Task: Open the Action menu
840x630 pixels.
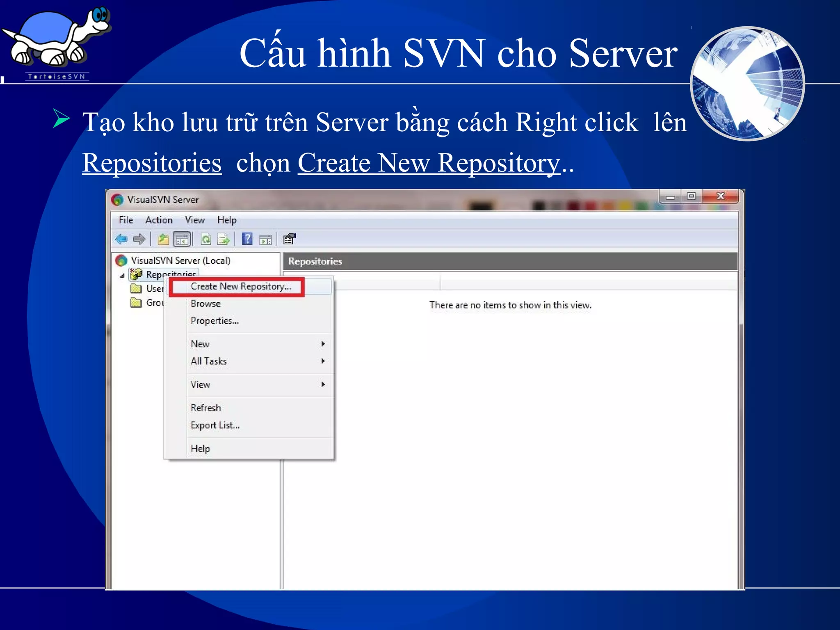Action: point(159,220)
